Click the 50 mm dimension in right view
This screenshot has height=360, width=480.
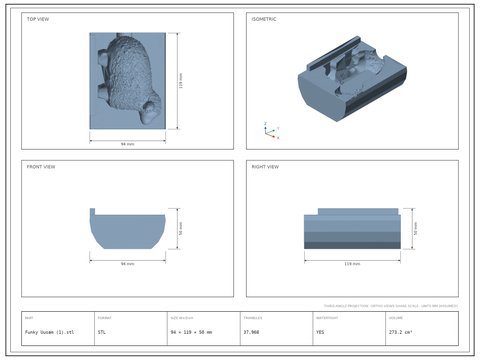click(x=416, y=229)
